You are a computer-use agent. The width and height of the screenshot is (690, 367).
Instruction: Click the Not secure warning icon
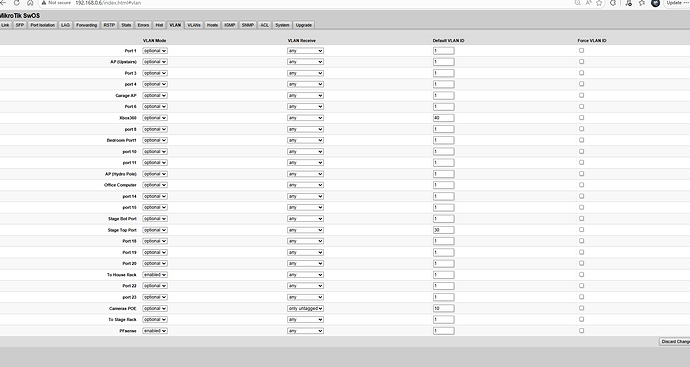tap(44, 3)
